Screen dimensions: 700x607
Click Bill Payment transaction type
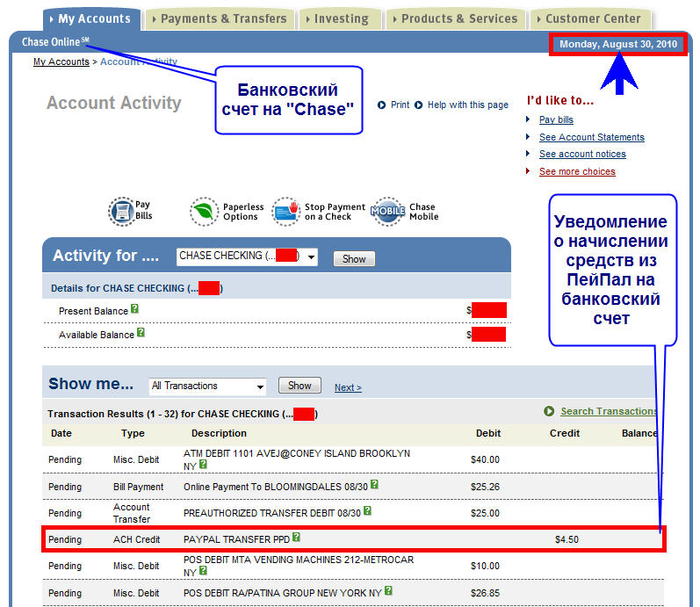point(139,487)
